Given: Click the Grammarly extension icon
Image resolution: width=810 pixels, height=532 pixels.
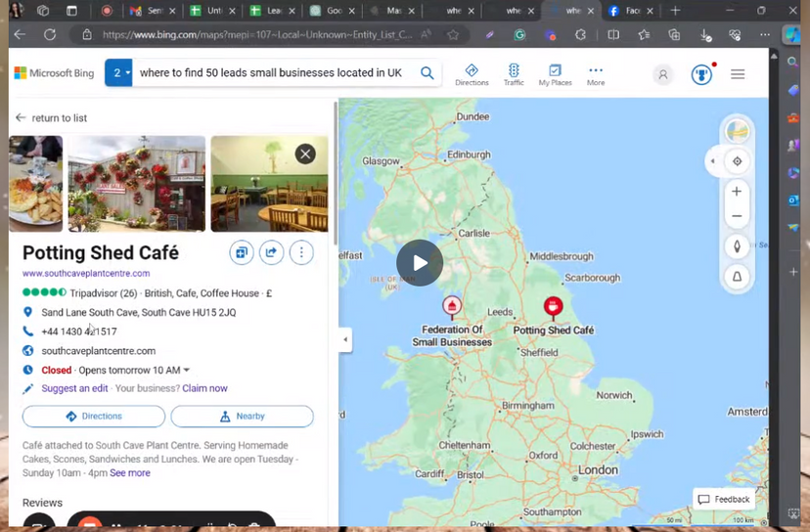Looking at the screenshot, I should click(519, 35).
